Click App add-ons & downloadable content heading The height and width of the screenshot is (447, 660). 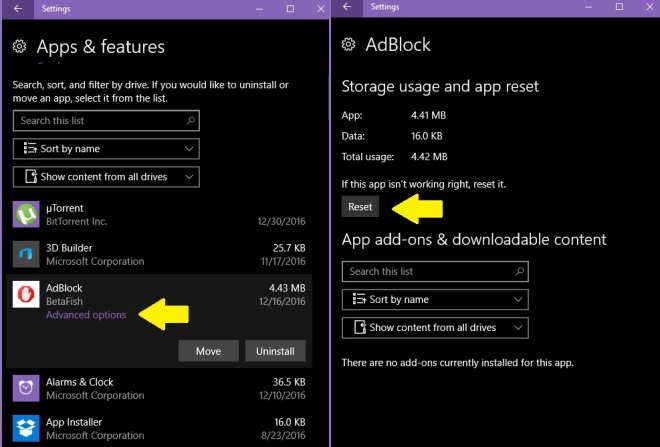pyautogui.click(x=474, y=239)
